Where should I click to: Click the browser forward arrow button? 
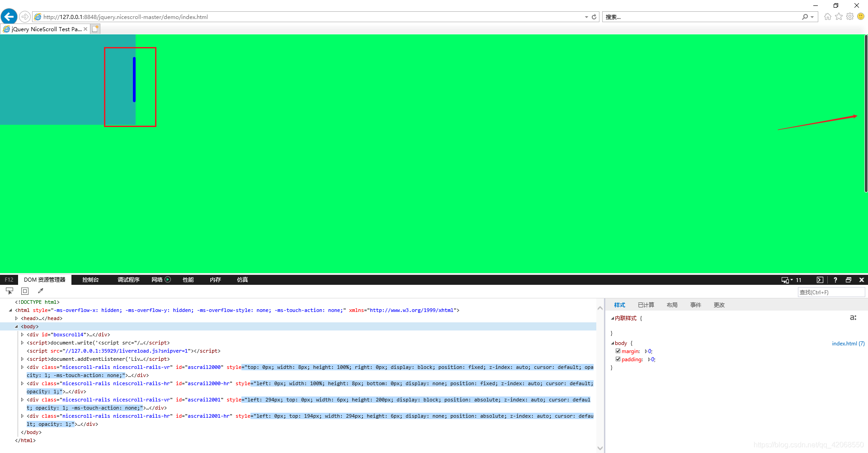pyautogui.click(x=25, y=17)
